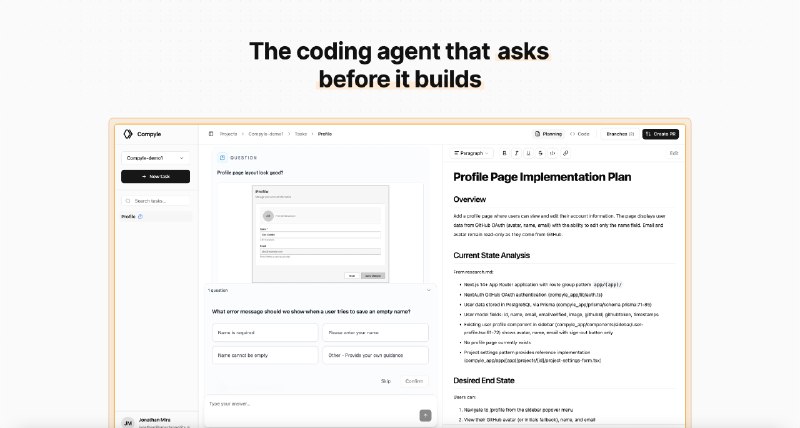Click the Compyle logo icon

pos(128,133)
